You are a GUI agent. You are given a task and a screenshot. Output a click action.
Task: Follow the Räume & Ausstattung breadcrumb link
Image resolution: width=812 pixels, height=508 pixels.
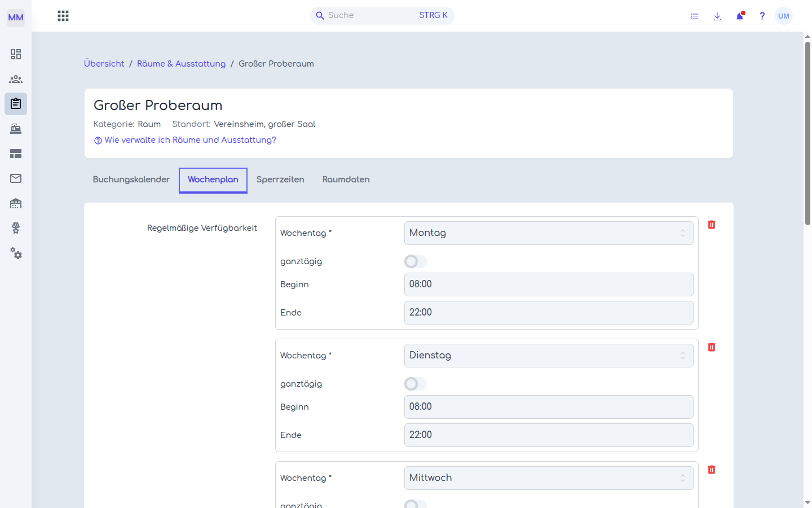point(181,64)
